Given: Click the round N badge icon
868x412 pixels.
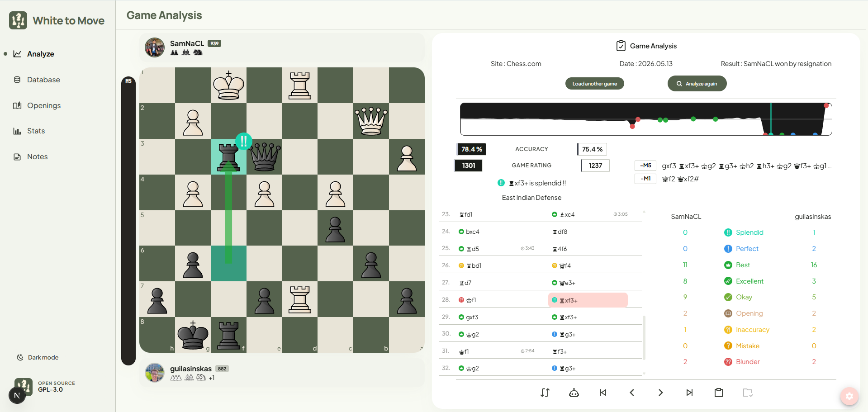Looking at the screenshot, I should click(17, 395).
